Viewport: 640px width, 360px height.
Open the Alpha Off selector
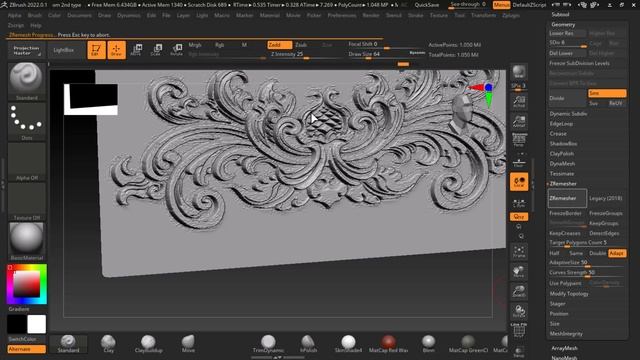[x=27, y=162]
